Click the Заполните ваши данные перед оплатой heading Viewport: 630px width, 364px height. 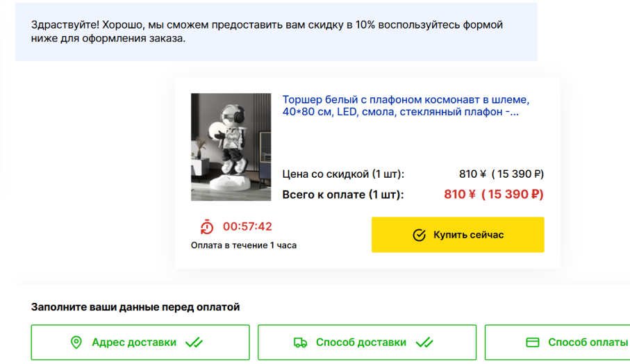(135, 307)
